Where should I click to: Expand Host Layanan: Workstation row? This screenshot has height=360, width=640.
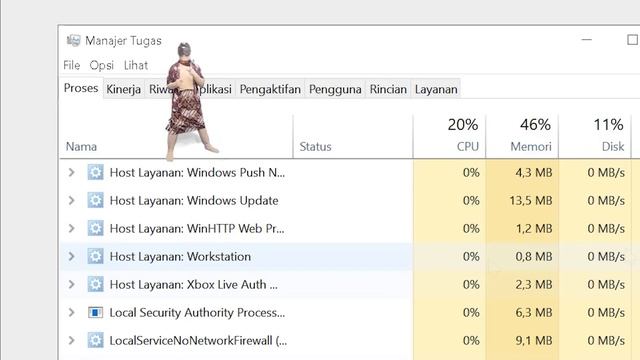coord(71,256)
